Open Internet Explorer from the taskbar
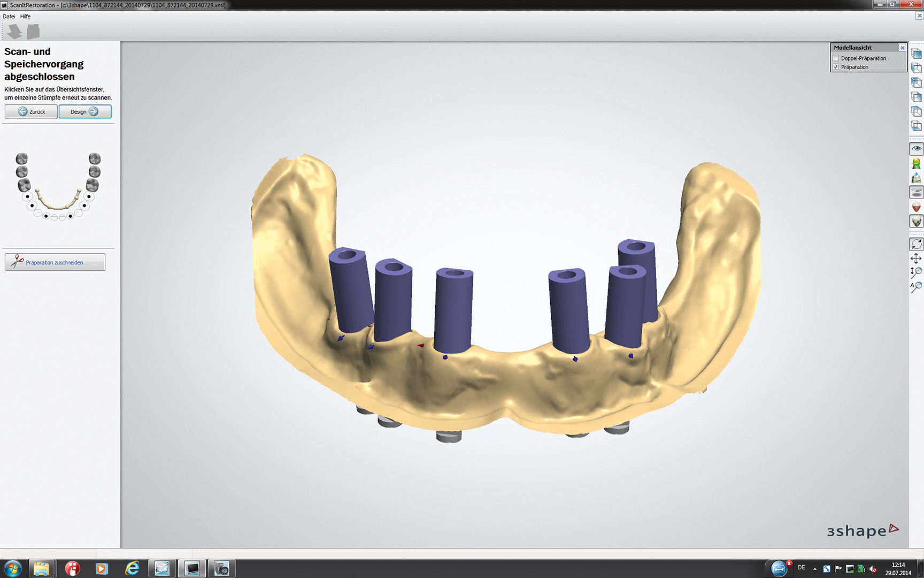This screenshot has width=924, height=578. click(132, 568)
